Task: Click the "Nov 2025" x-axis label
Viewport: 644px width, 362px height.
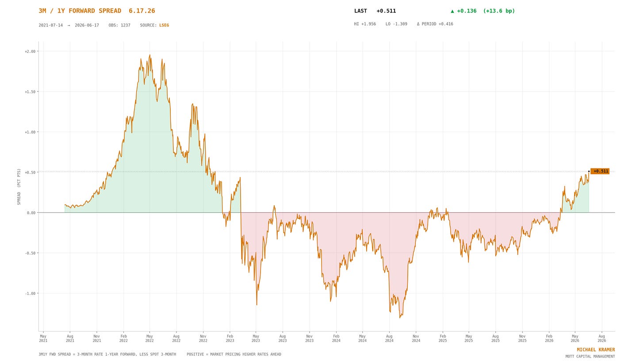Action: tap(522, 338)
